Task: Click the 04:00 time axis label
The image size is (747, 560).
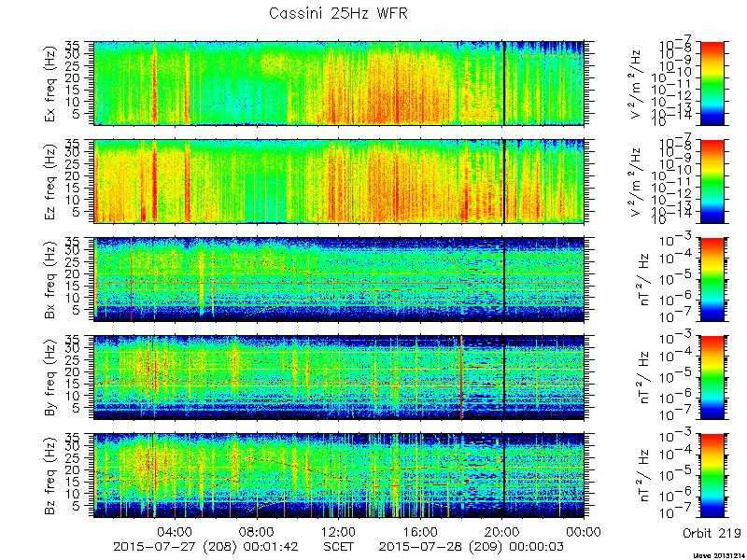Action: (x=176, y=532)
